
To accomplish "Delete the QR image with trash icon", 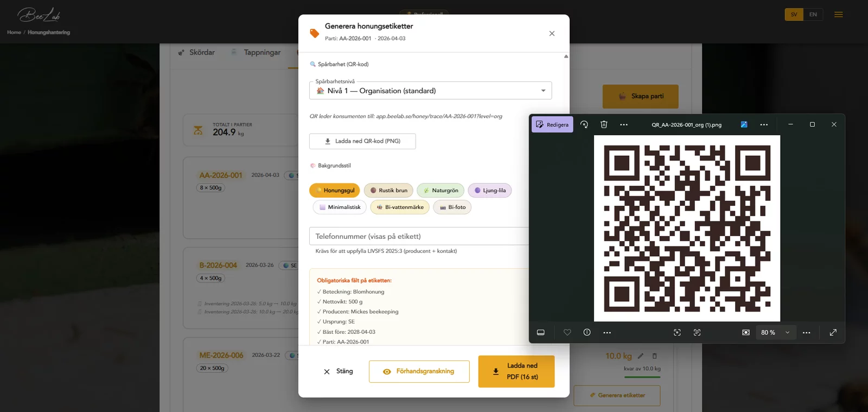I will coord(604,124).
